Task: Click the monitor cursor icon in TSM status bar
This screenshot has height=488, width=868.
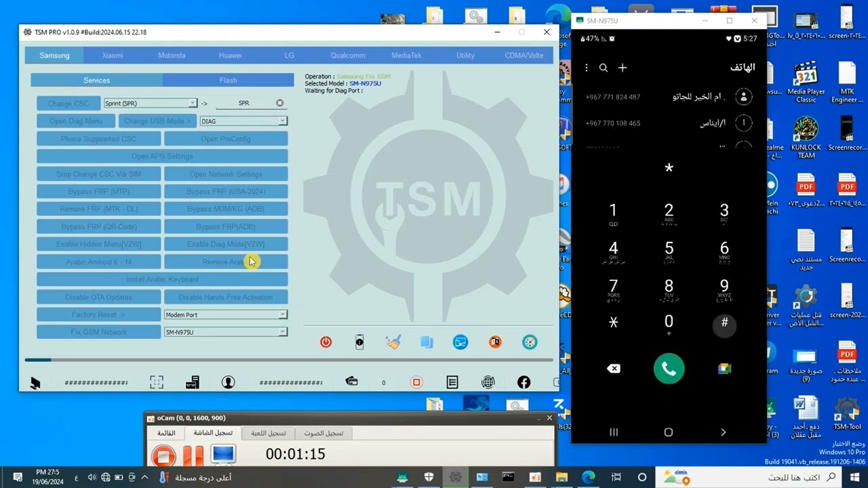Action: pyautogui.click(x=35, y=383)
